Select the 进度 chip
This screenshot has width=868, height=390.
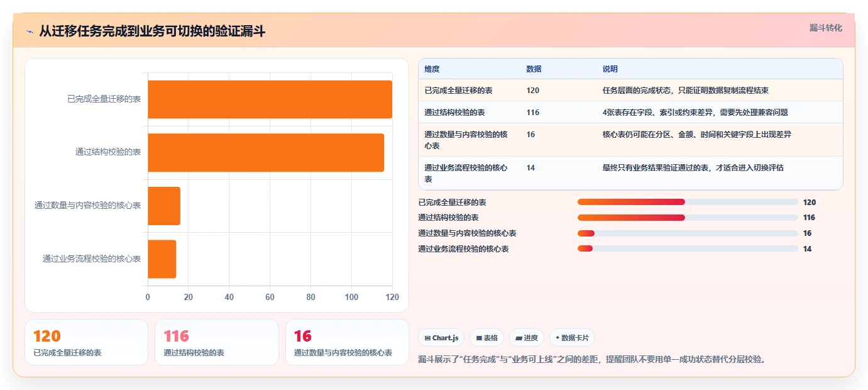click(526, 338)
